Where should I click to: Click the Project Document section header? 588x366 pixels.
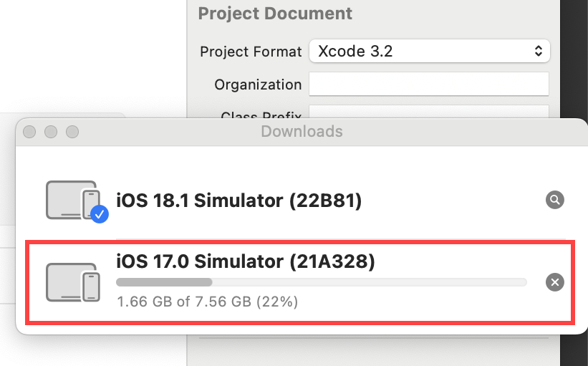275,14
